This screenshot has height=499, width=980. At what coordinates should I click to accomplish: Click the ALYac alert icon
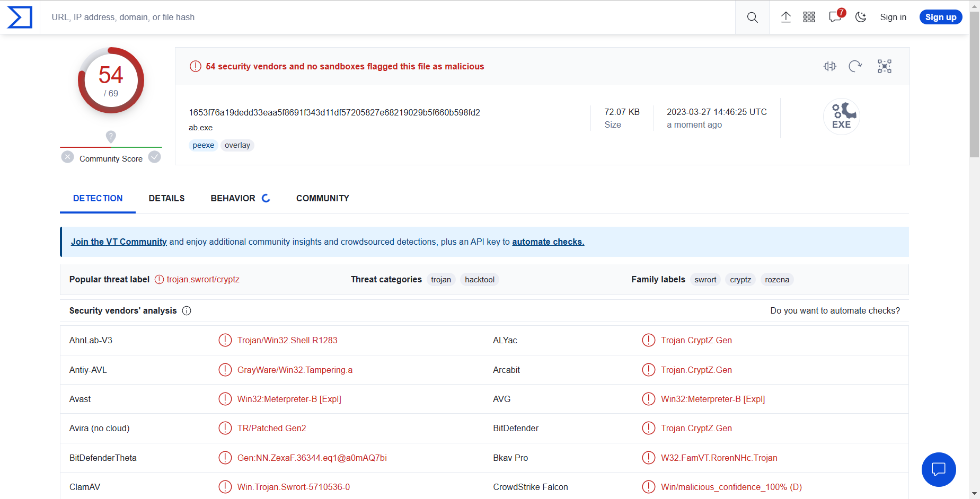pyautogui.click(x=649, y=340)
